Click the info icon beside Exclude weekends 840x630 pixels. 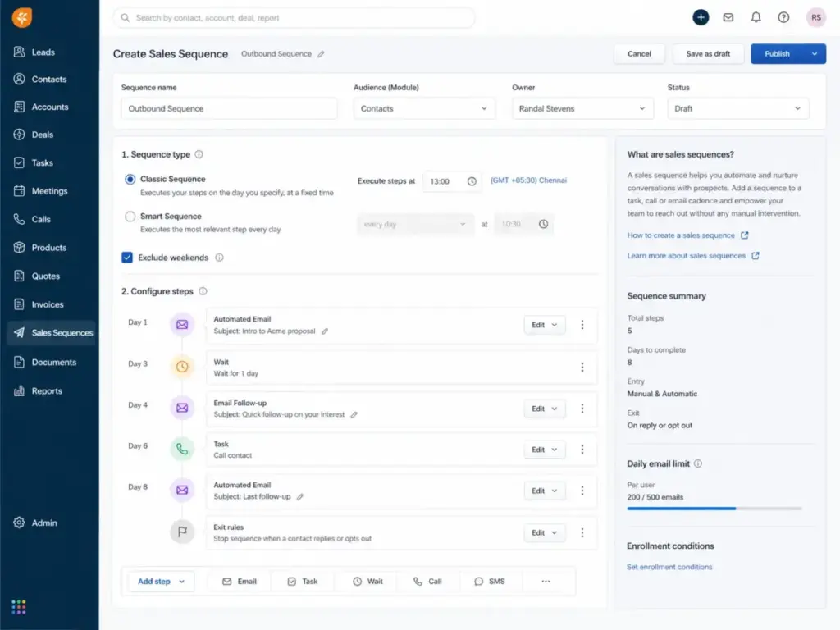[x=219, y=258]
